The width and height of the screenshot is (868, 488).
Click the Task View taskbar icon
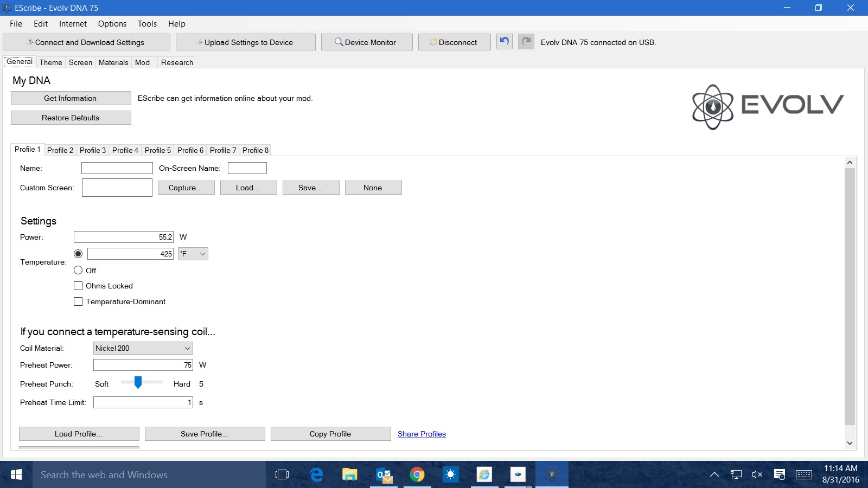point(282,475)
